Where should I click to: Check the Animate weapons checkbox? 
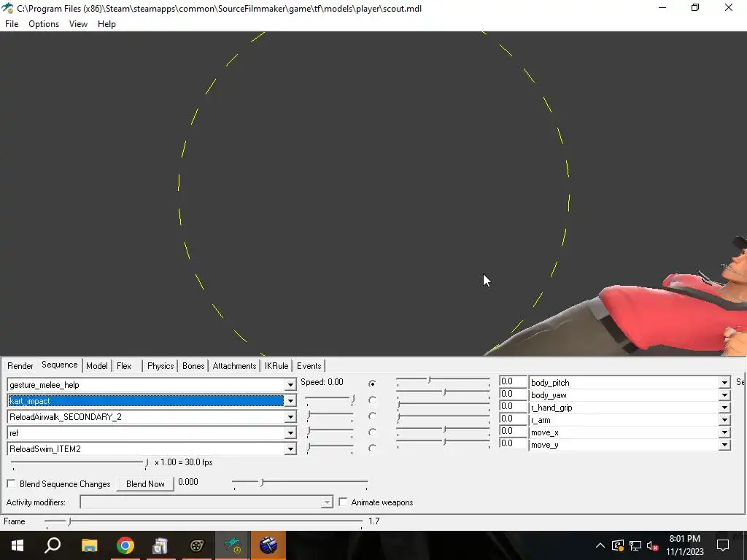(x=343, y=502)
